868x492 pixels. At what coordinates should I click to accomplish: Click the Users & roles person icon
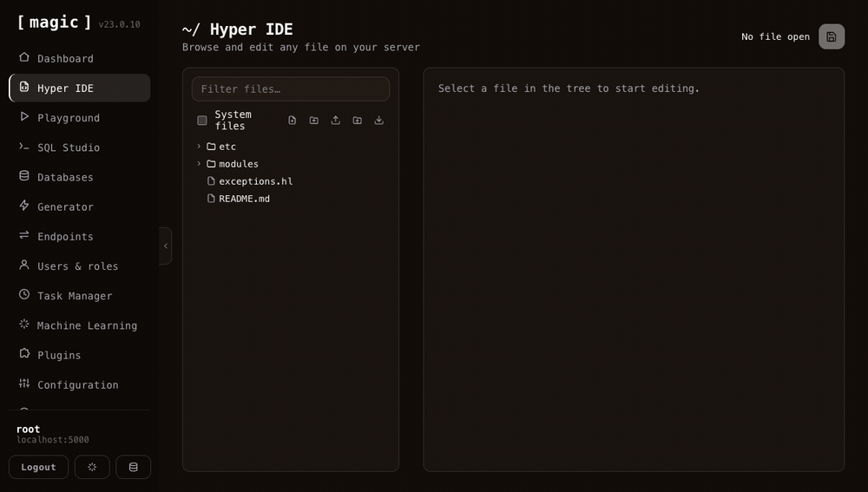[23, 265]
